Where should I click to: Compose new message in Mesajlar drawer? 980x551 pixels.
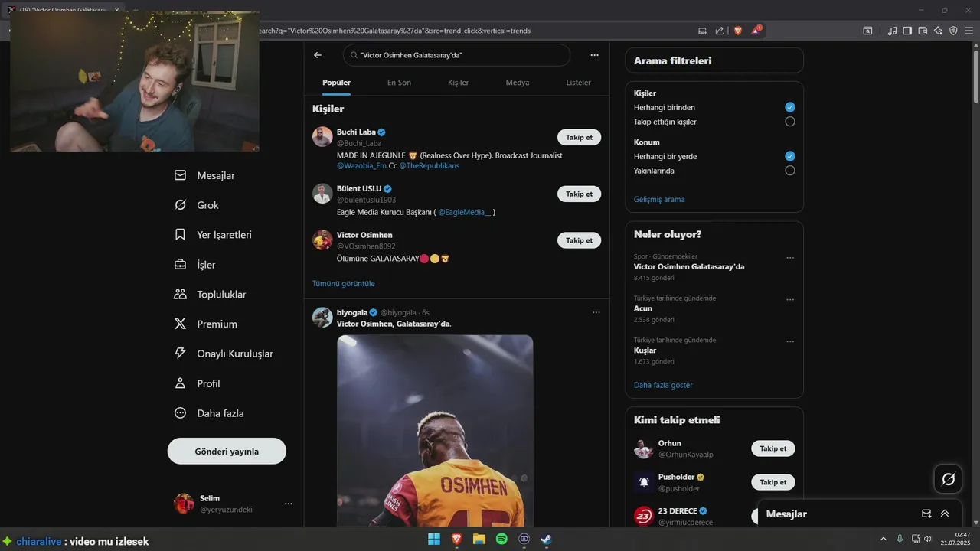[x=926, y=514]
